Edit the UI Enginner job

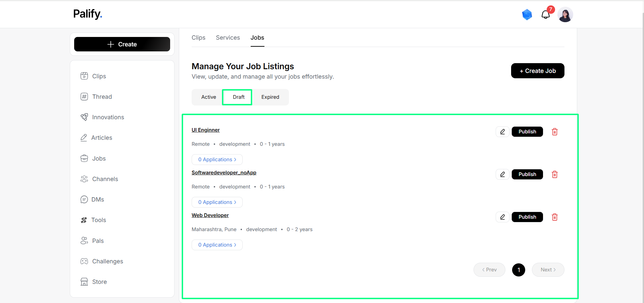click(502, 132)
